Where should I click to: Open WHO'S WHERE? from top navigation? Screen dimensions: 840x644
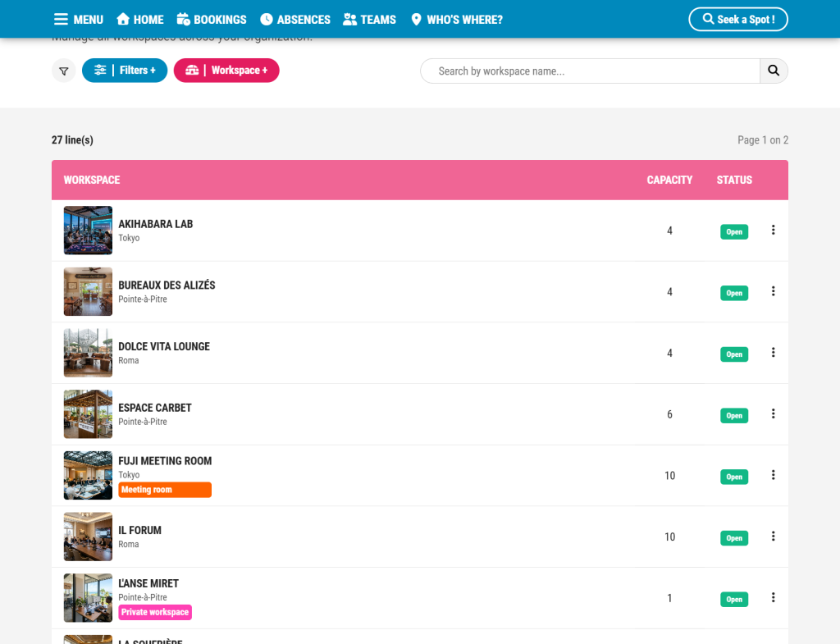456,20
